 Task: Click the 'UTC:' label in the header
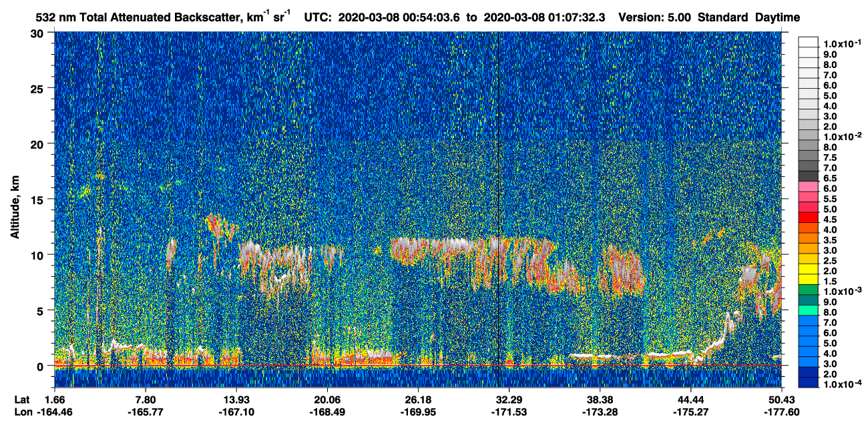click(318, 17)
